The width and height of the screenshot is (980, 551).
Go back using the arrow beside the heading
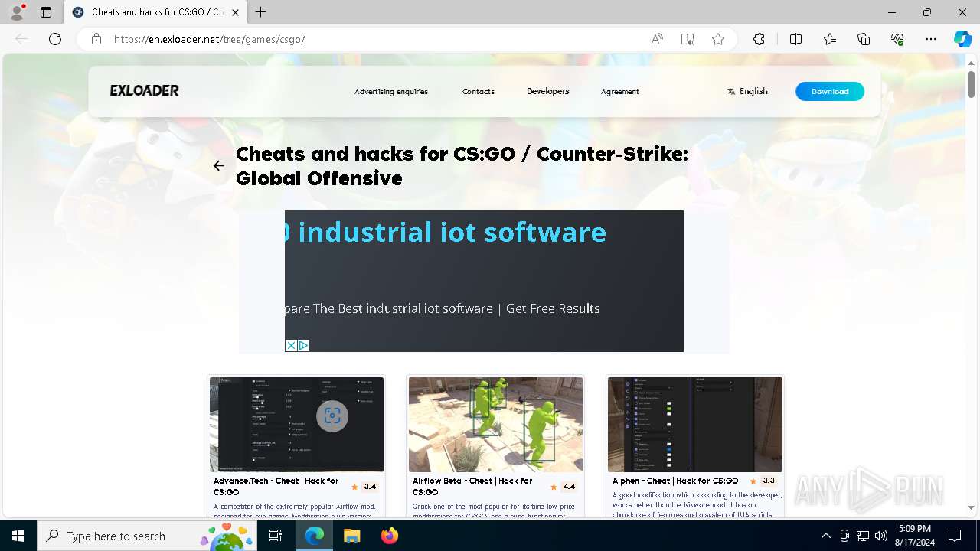[219, 165]
